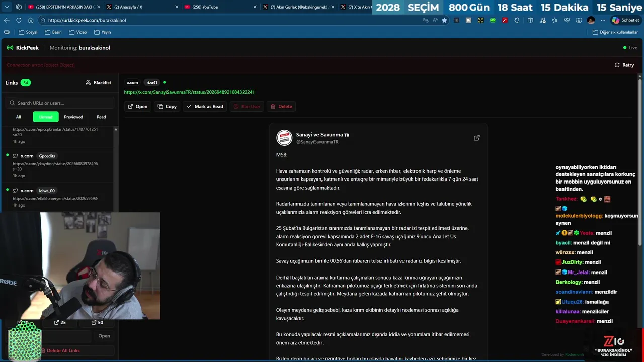Open the green extension icon
This screenshot has height=362, width=644.
click(493, 20)
